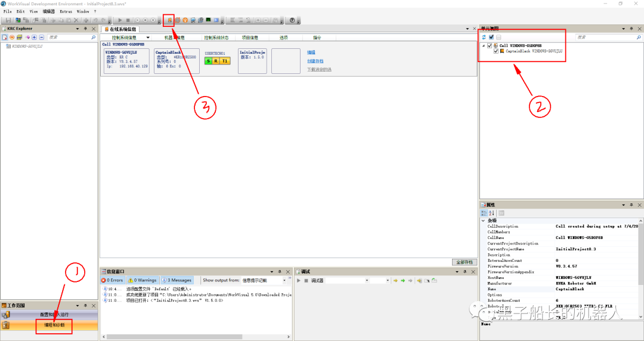The image size is (644, 341).
Task: Uncheck the Cell WINDOWS-G5D0P8B checkbox
Action: coord(490,45)
